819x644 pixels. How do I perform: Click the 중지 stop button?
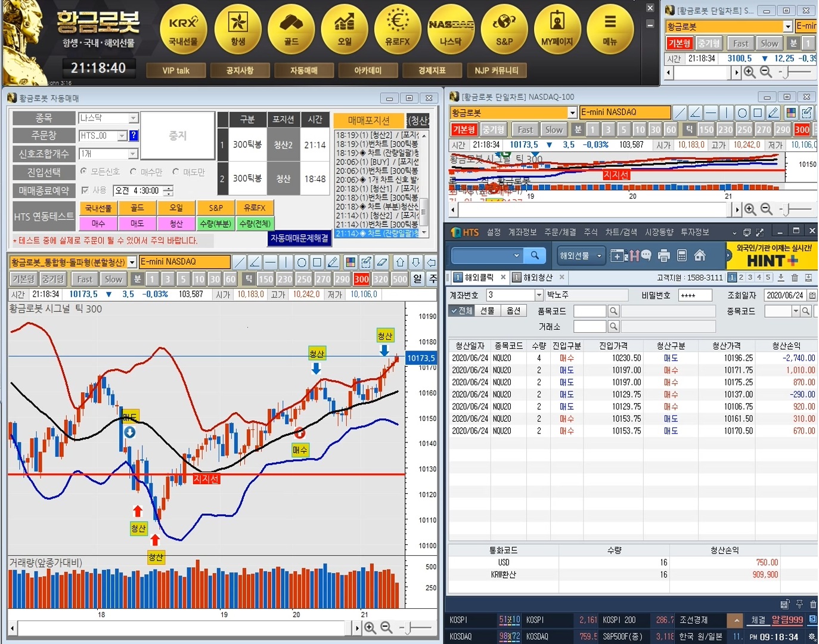[x=178, y=136]
